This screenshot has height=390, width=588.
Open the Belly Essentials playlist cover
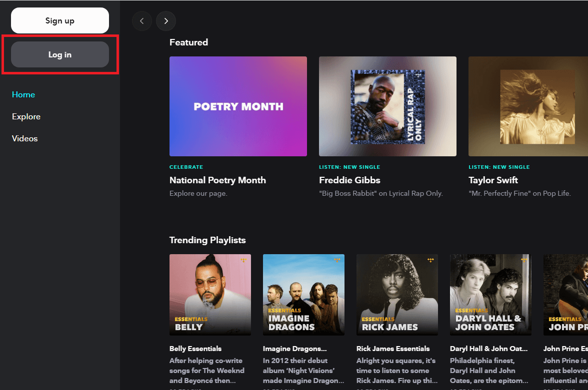pos(210,295)
